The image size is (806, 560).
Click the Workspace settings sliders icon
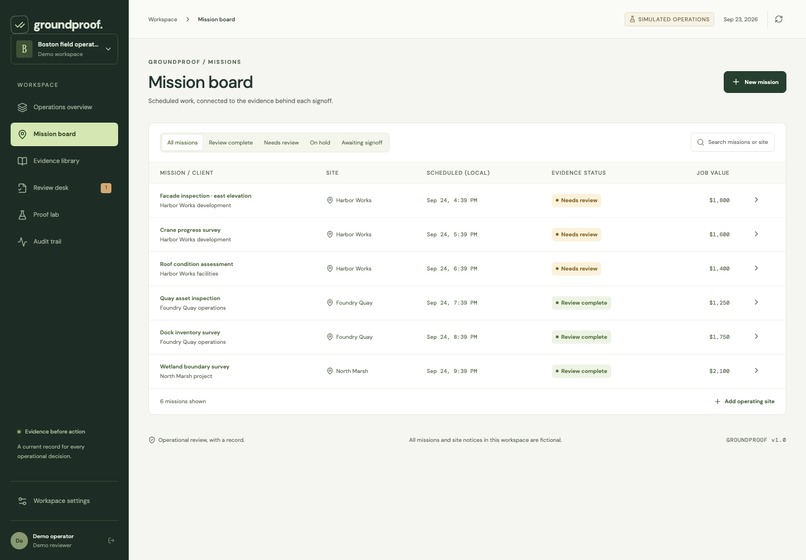pos(22,501)
